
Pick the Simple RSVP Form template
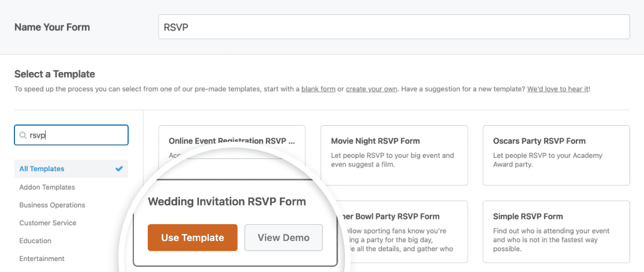556,232
